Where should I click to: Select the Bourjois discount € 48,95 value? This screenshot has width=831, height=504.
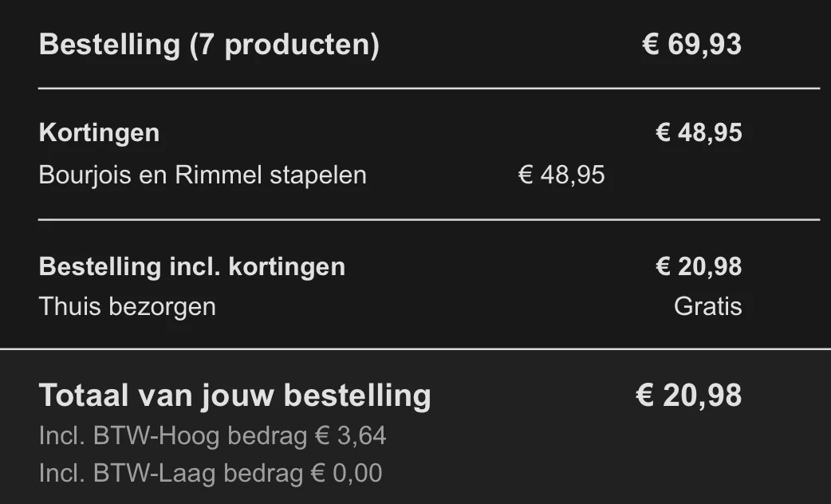(x=561, y=175)
